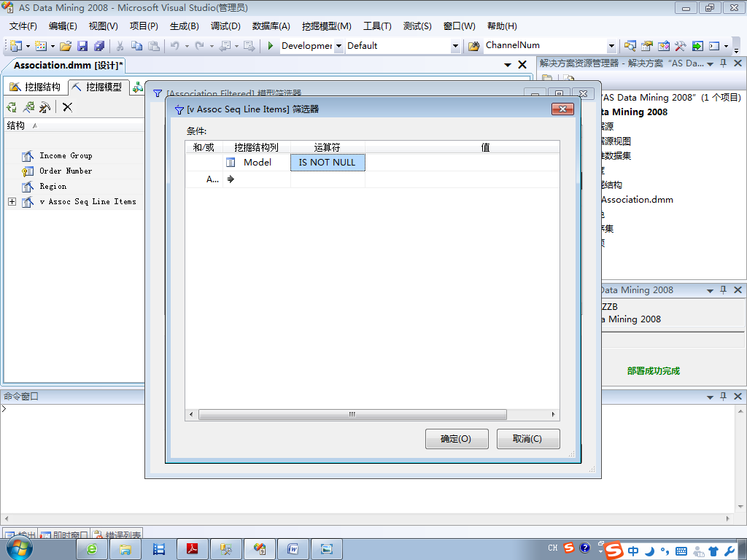Click the Paste toolbar icon
This screenshot has height=560, width=747.
point(153,46)
